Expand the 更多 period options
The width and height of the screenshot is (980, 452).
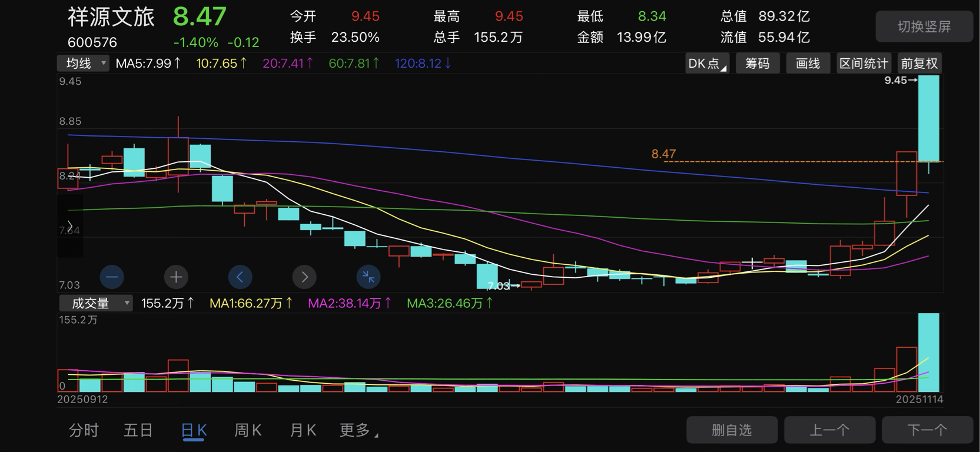coord(358,430)
